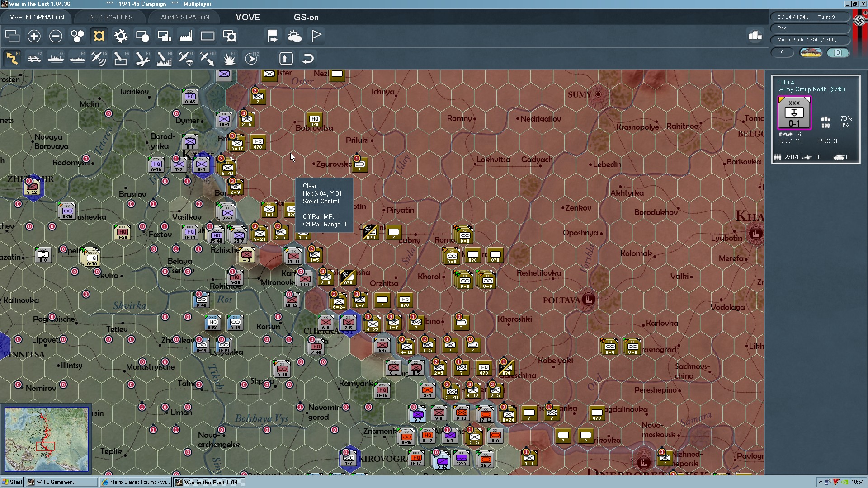868x488 pixels.
Task: Toggle unit counters display icon
Action: point(142,36)
